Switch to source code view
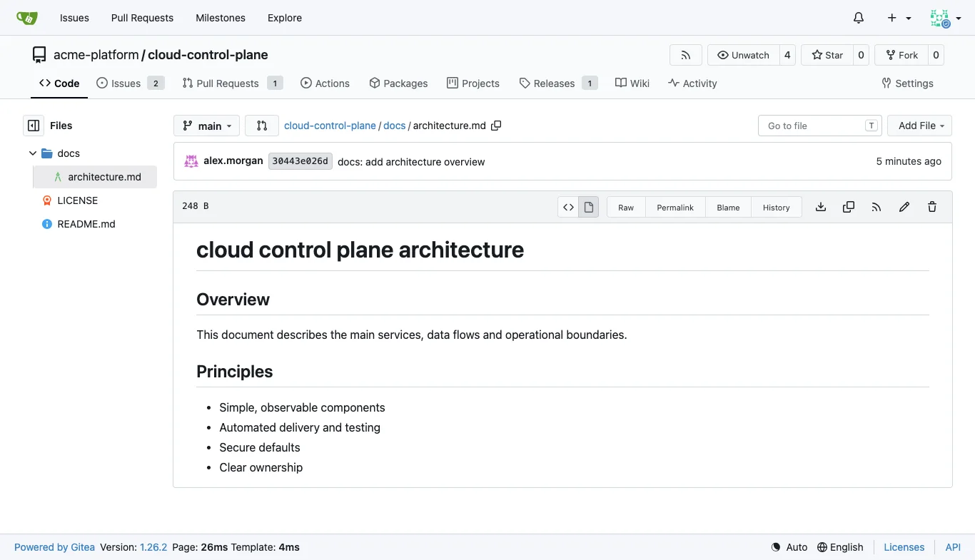Viewport: 975px width, 560px height. pyautogui.click(x=568, y=207)
